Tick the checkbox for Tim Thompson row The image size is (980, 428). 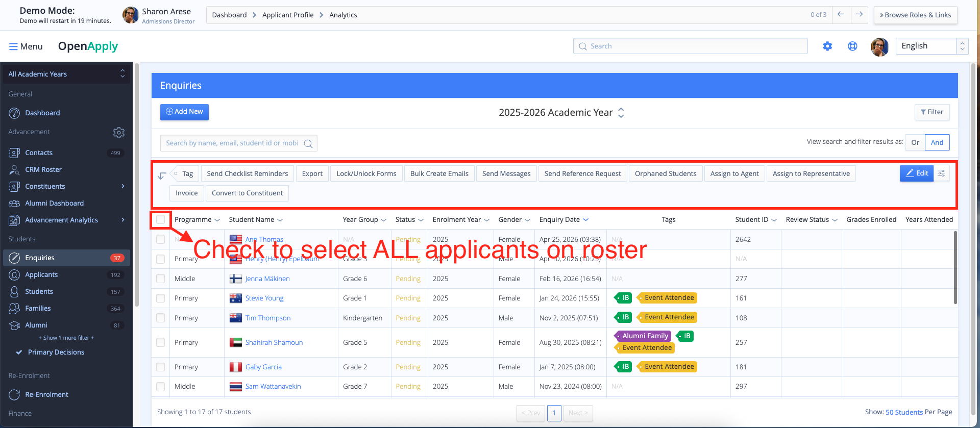click(161, 318)
